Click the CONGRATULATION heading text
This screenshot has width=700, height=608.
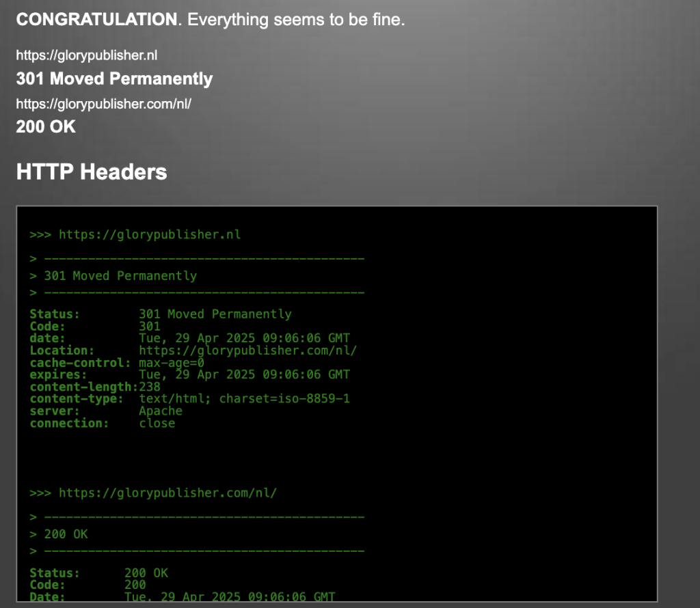coord(97,19)
